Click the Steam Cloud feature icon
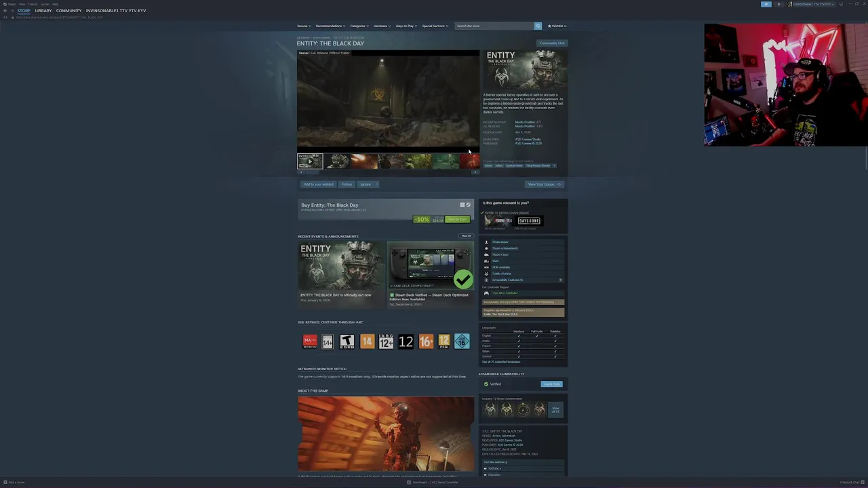Screen dimensions: 868x488 tap(486, 255)
